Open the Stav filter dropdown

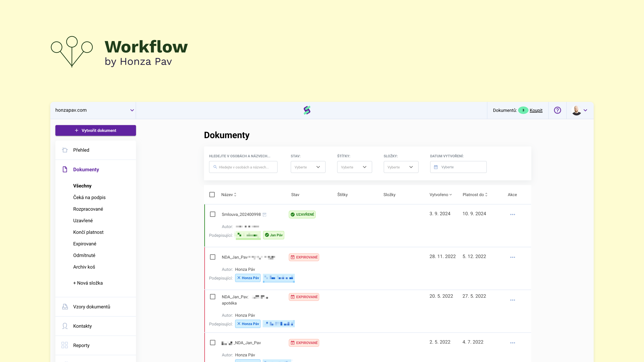click(x=308, y=167)
